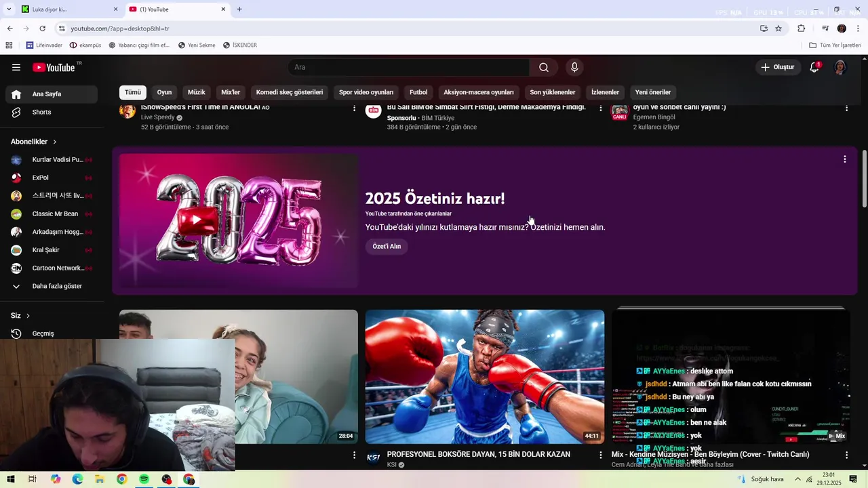Screen dimensions: 868x488
Task: Open more options for the IShowSpeed ANGOLA video
Action: [354, 108]
